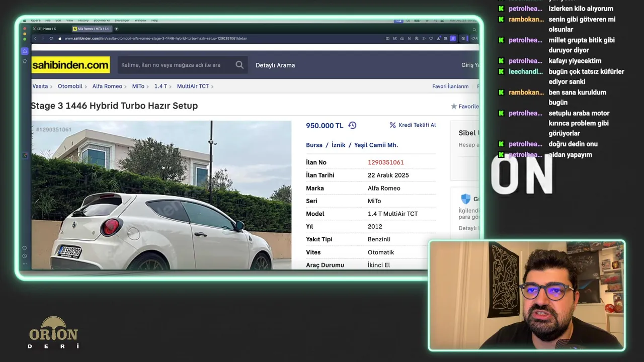Click the streamer webcam overlay
This screenshot has width=644, height=362.
coord(527,296)
